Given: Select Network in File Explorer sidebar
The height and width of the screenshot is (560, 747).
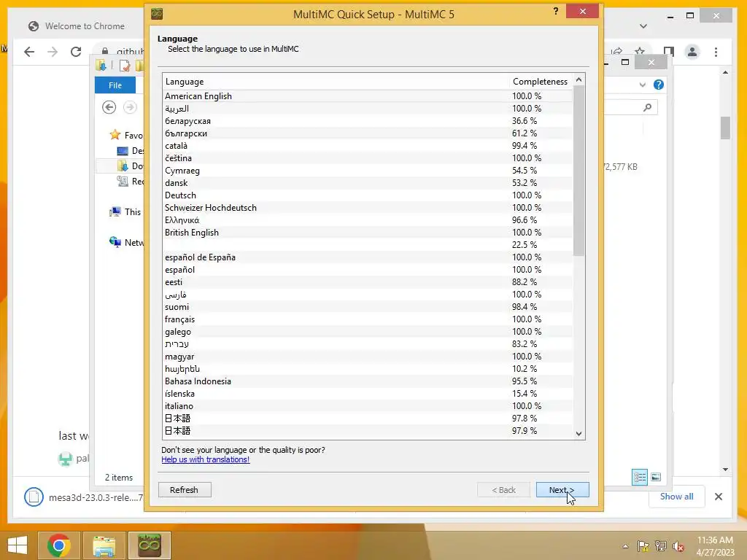Looking at the screenshot, I should tap(127, 242).
